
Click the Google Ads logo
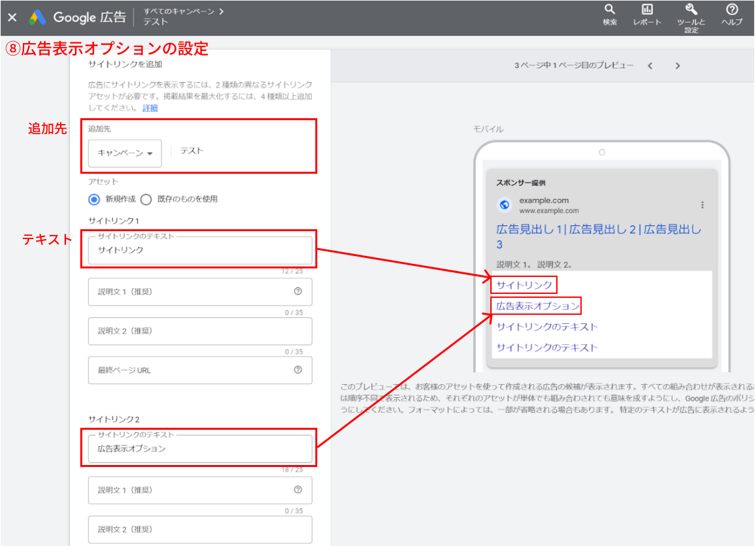click(37, 18)
